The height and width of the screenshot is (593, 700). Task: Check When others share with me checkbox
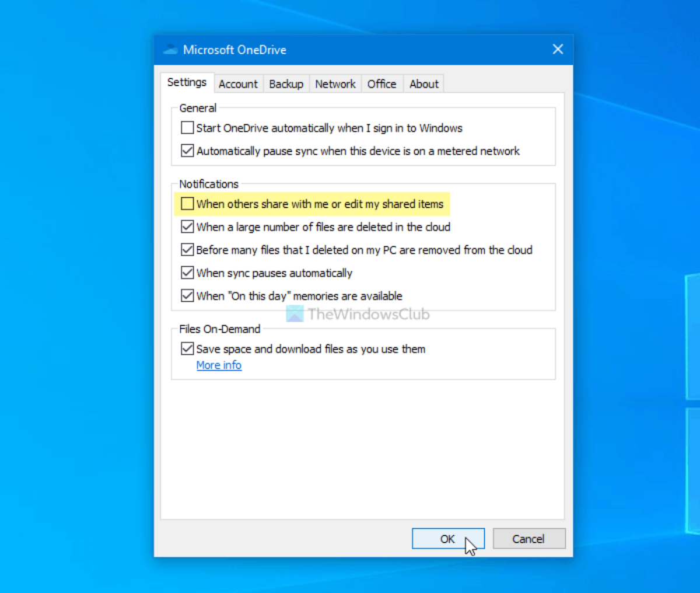pos(187,204)
